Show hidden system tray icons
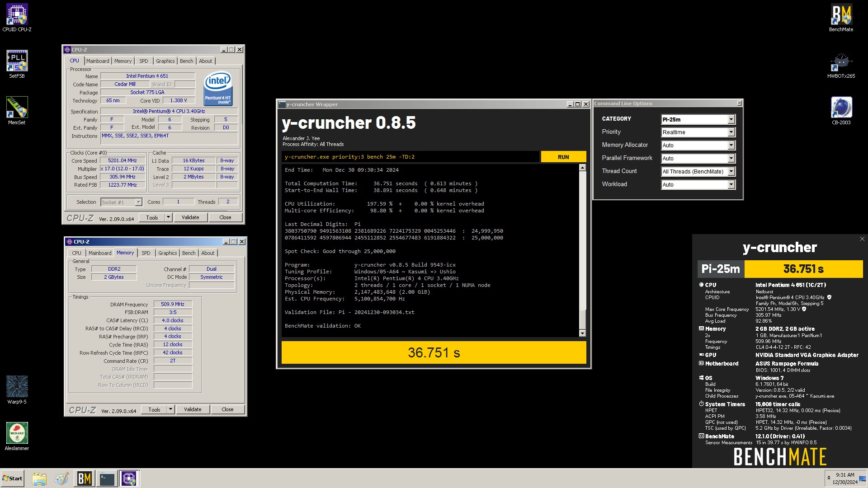Image resolution: width=868 pixels, height=488 pixels. coord(829,478)
